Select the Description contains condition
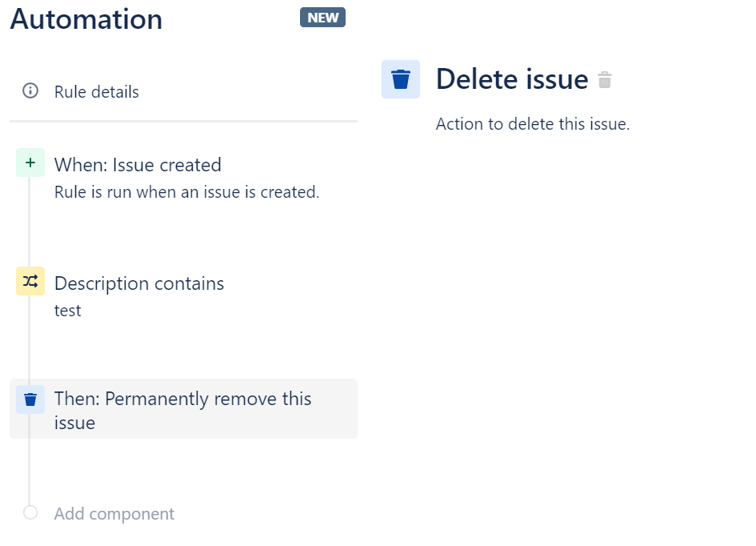Screen dimensions: 756x546 tap(139, 283)
